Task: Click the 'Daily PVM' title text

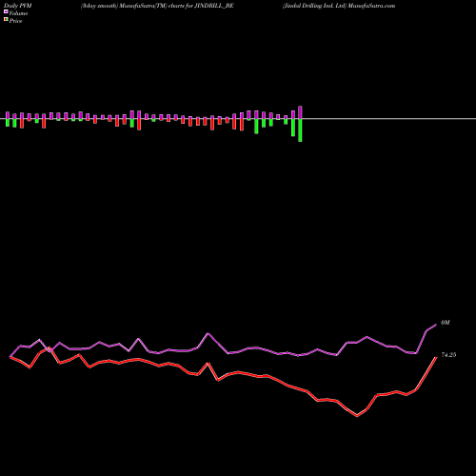Action: click(18, 6)
